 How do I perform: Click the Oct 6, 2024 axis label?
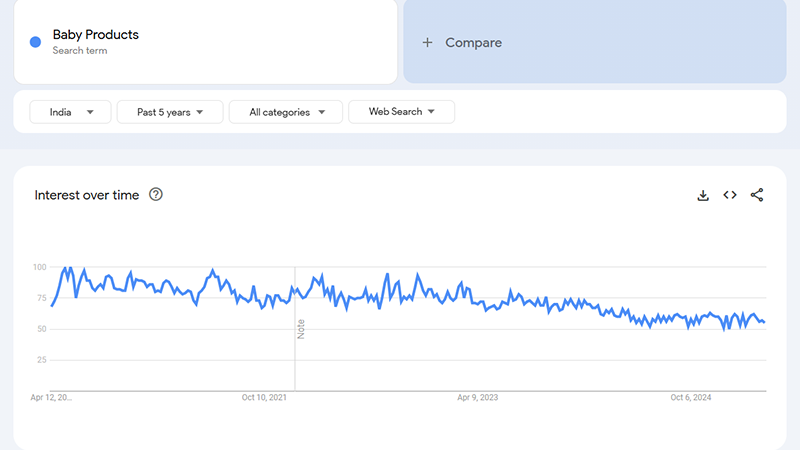point(691,397)
